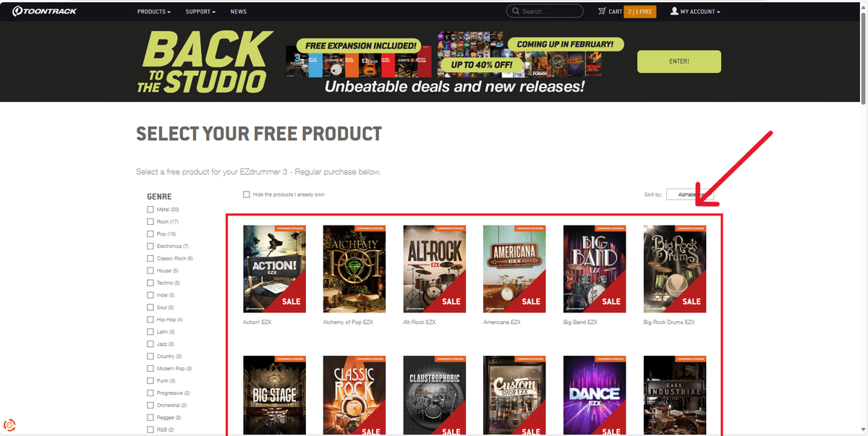Expand the Products menu
Screen dimensions: 868x436
(154, 12)
